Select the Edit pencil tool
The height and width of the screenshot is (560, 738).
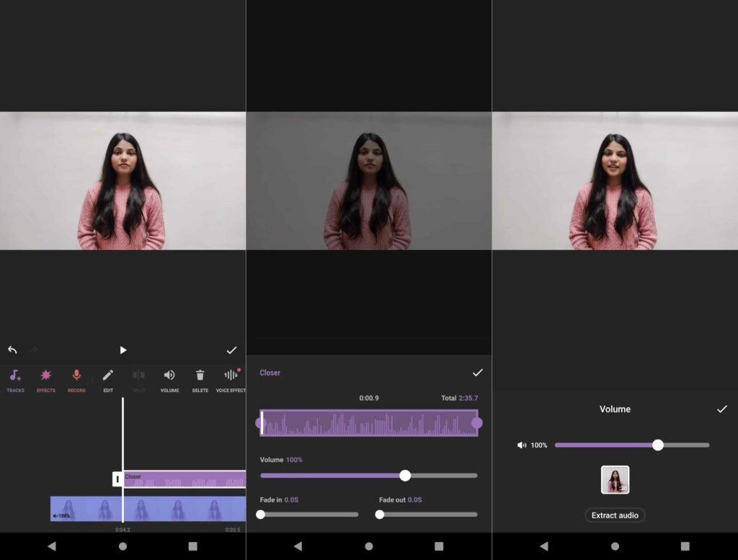click(108, 381)
